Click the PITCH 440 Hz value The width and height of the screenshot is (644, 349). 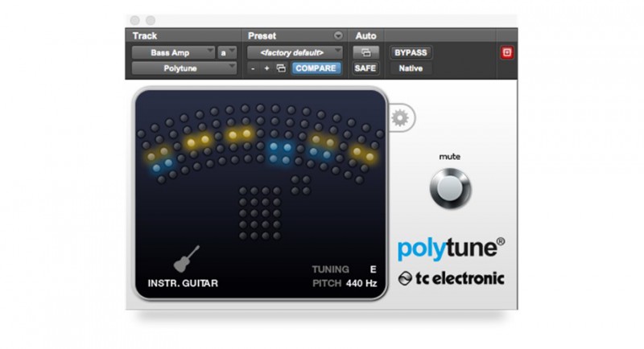point(361,283)
